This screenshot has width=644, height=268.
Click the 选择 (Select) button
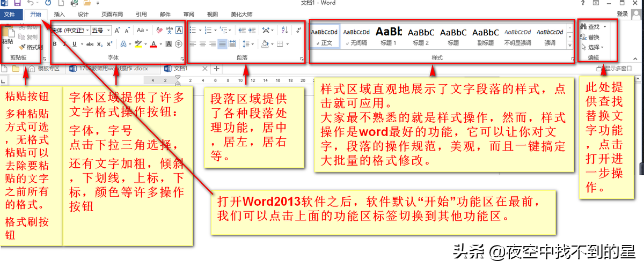[x=592, y=47]
